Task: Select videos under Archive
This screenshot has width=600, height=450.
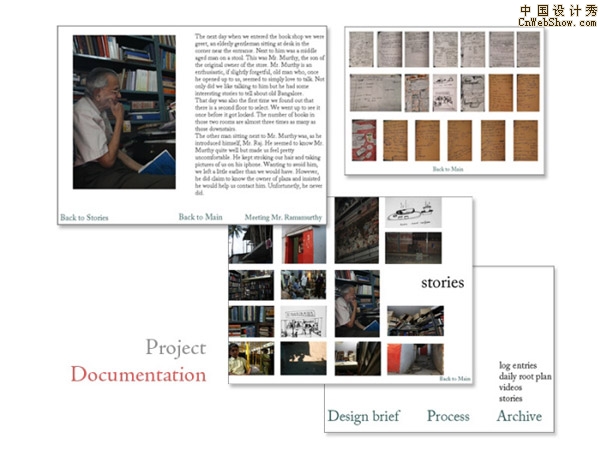Action: pyautogui.click(x=510, y=387)
